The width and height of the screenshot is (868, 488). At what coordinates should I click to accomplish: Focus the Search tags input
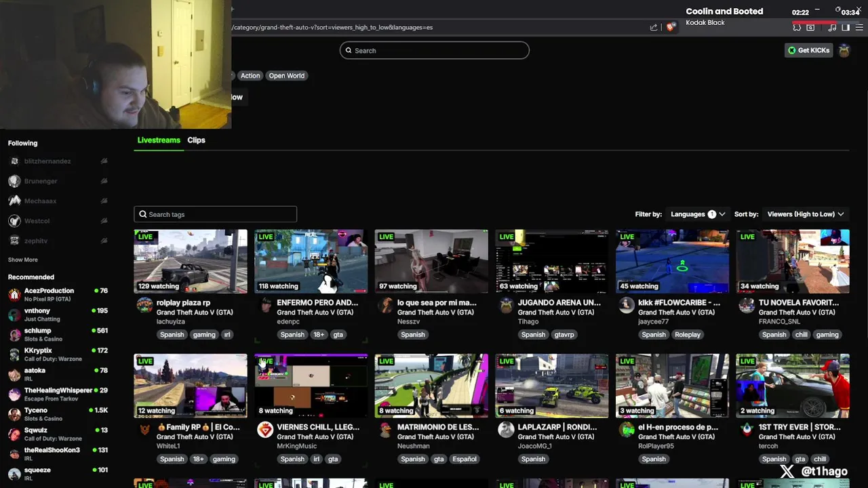coord(216,214)
